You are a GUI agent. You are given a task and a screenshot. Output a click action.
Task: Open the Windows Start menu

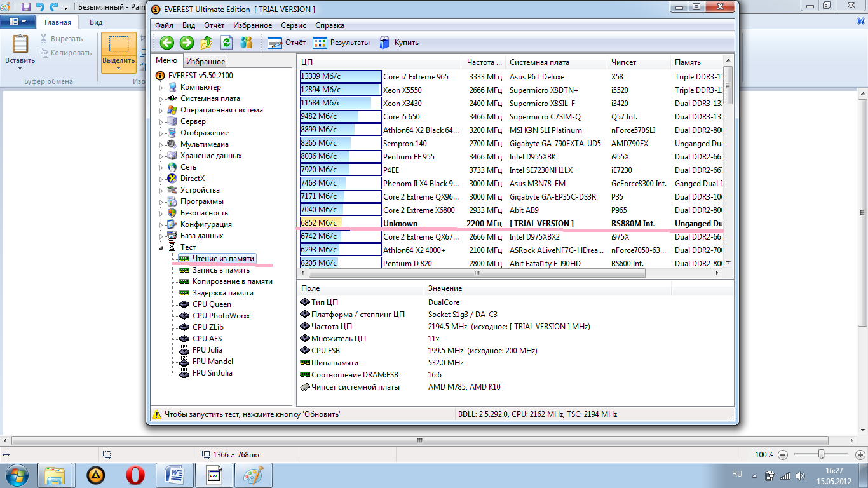[x=16, y=475]
